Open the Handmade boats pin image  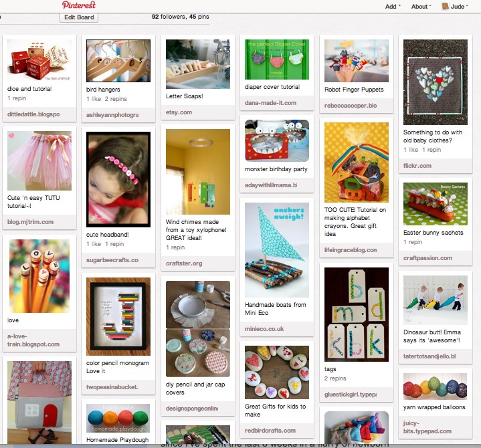(277, 250)
